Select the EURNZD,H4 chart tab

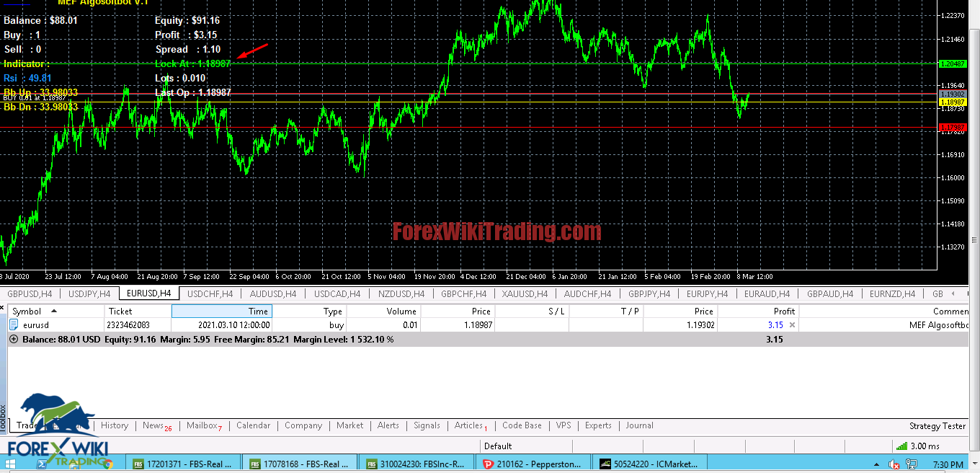pos(892,294)
